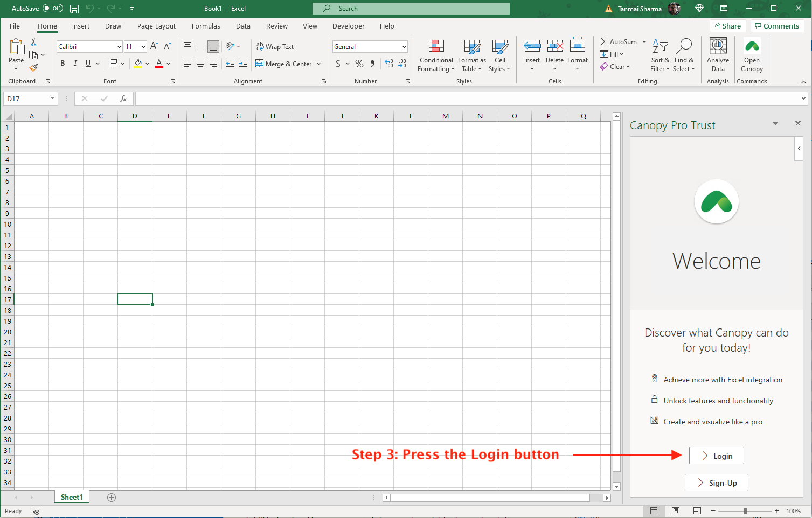Image resolution: width=812 pixels, height=518 pixels.
Task: Click the Comma Style icon
Action: [x=372, y=64]
